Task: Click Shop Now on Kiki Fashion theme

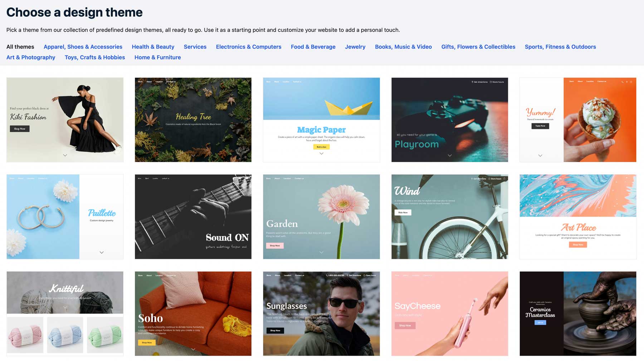Action: (x=19, y=129)
